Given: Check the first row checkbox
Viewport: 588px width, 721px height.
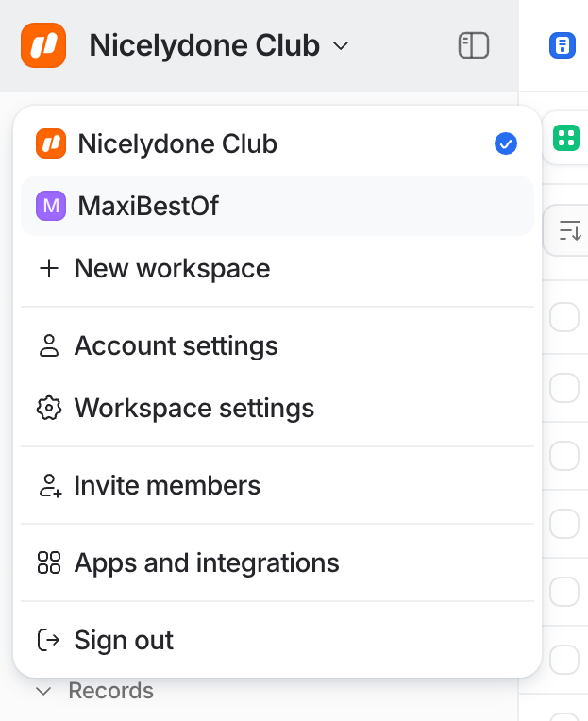Looking at the screenshot, I should pyautogui.click(x=564, y=318).
